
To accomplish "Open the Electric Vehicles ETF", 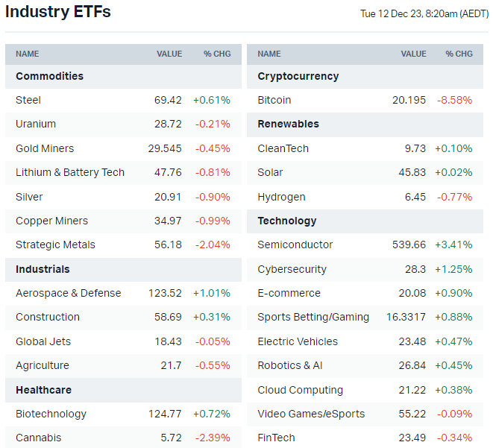I will tap(298, 341).
